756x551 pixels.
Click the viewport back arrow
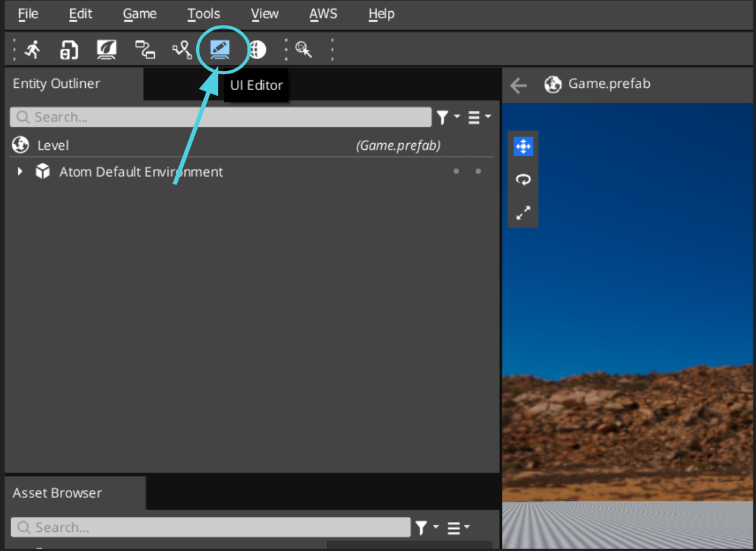tap(518, 85)
